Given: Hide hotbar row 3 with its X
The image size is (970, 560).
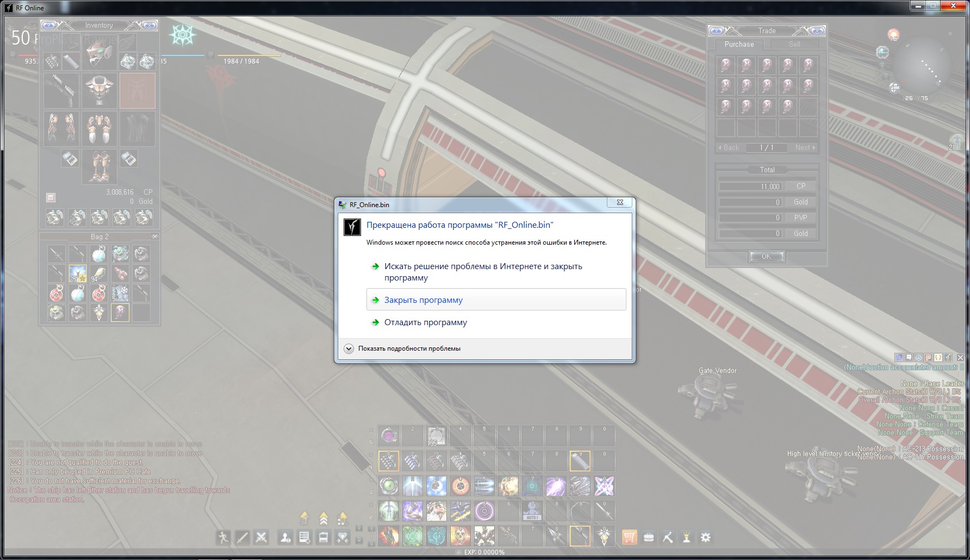Looking at the screenshot, I should [x=371, y=480].
